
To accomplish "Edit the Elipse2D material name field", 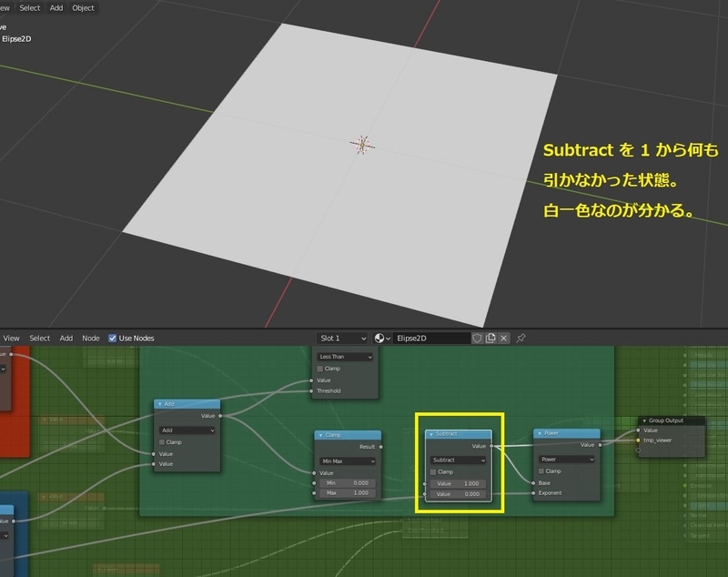I will (x=431, y=339).
